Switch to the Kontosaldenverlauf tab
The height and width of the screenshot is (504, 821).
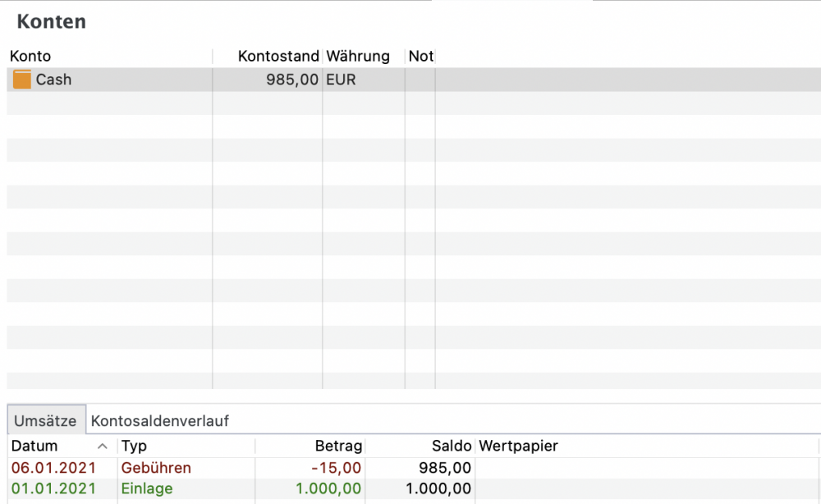(160, 421)
